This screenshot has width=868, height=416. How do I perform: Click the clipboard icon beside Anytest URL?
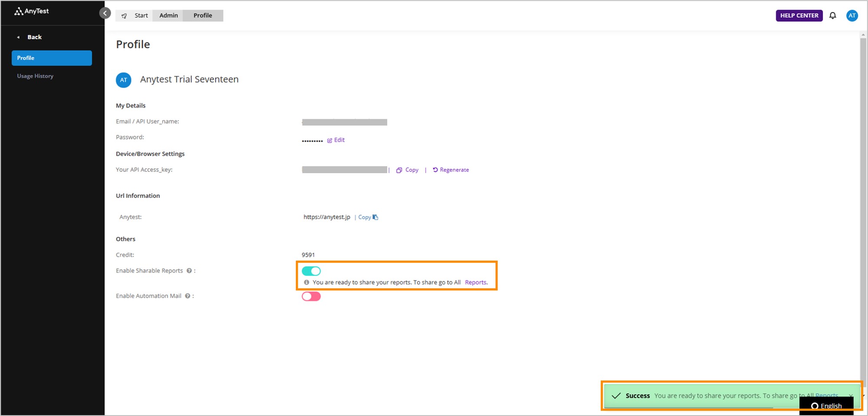point(375,217)
